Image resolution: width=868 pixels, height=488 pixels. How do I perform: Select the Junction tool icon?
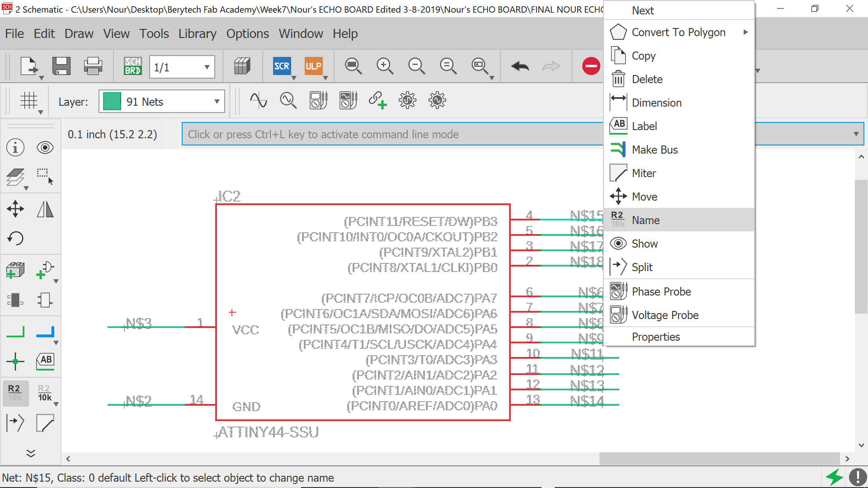(x=15, y=361)
